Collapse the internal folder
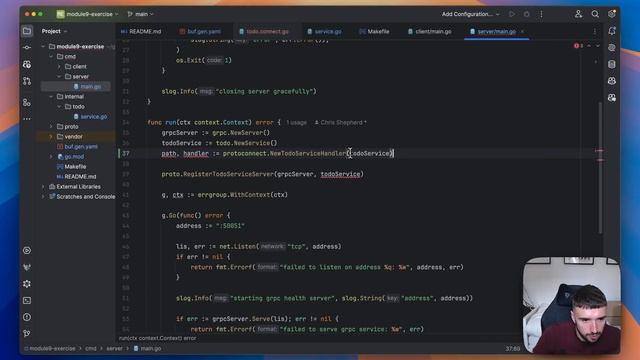Viewport: 640px width, 360px height. 51,96
